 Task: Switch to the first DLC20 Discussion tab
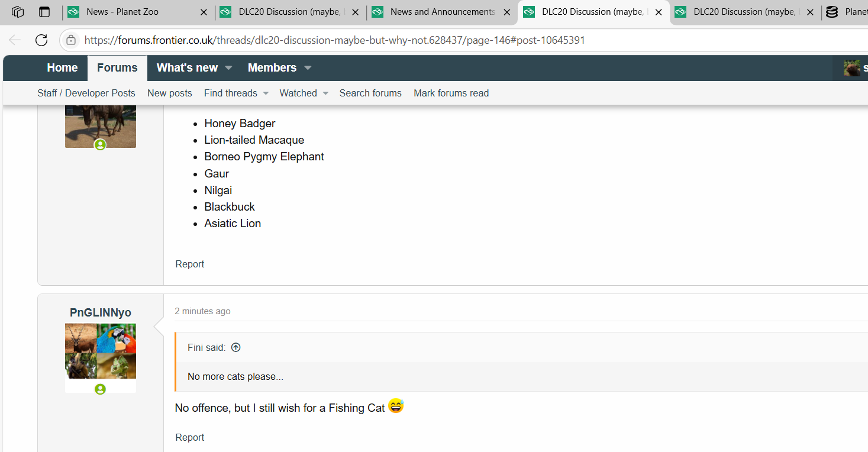[290, 12]
